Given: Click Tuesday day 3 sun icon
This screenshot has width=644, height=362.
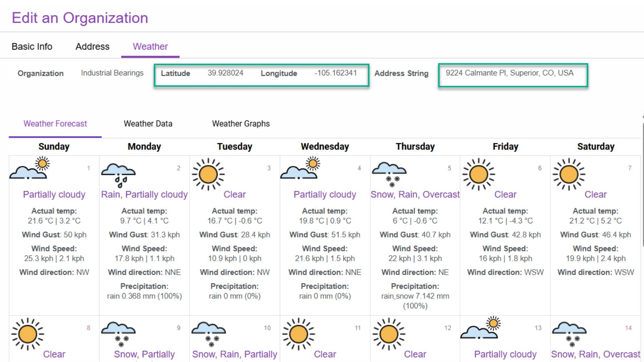Looking at the screenshot, I should (208, 174).
